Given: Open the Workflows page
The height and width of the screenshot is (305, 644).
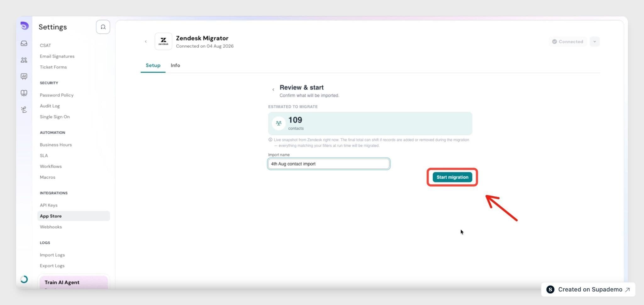Looking at the screenshot, I should click(x=51, y=166).
